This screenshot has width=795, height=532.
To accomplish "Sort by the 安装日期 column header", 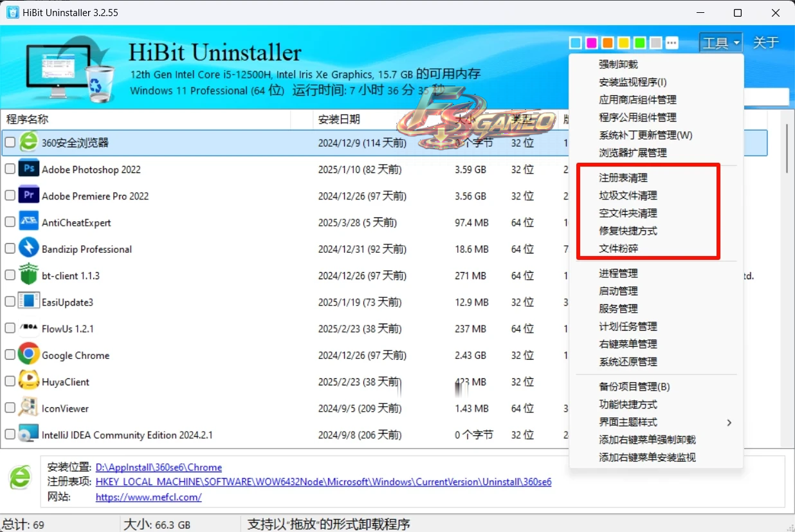I will (x=339, y=119).
